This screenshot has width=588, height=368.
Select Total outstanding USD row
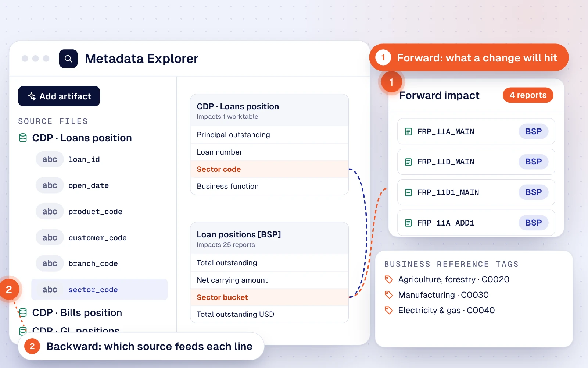pos(269,314)
